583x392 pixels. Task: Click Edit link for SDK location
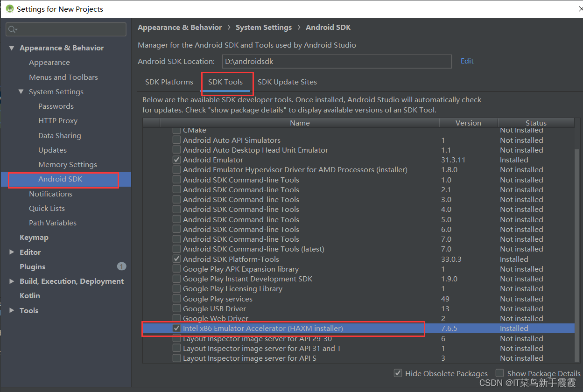point(467,61)
